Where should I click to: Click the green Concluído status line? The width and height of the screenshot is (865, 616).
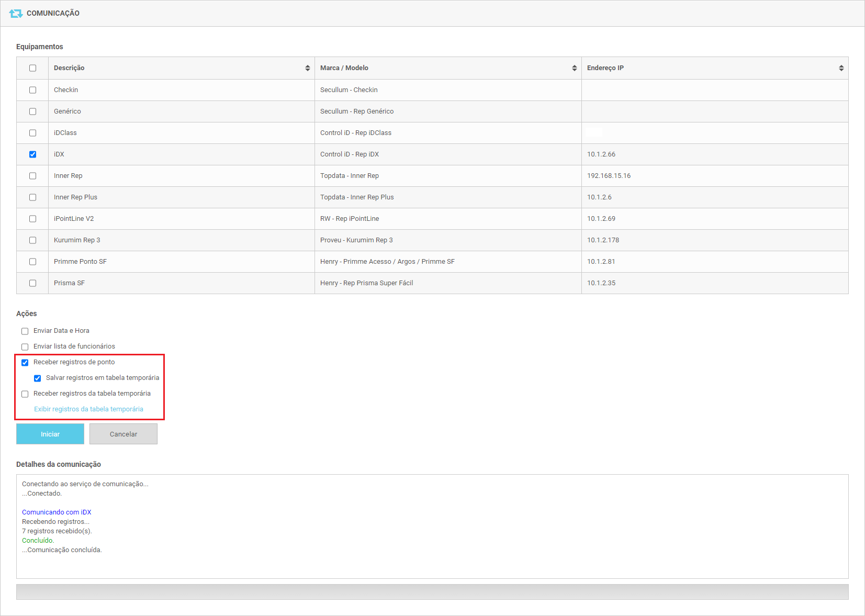click(38, 541)
